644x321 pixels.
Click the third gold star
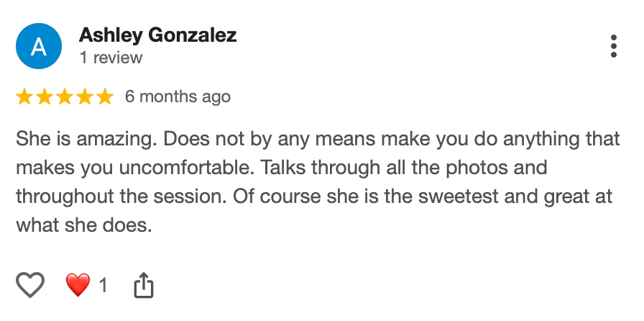pos(65,96)
